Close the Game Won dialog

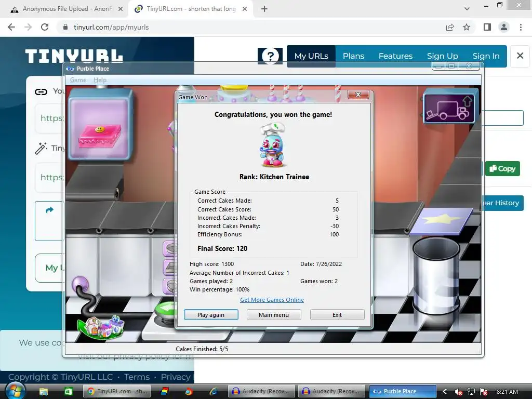[x=358, y=95]
